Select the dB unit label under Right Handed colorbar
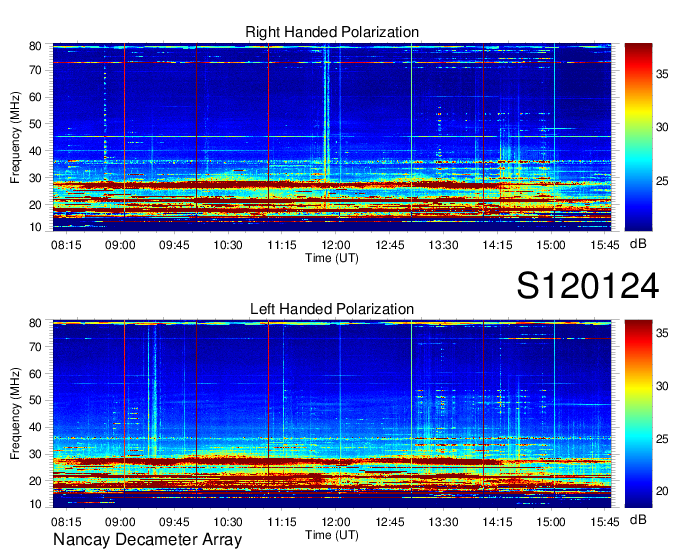The height and width of the screenshot is (552, 680). click(638, 244)
